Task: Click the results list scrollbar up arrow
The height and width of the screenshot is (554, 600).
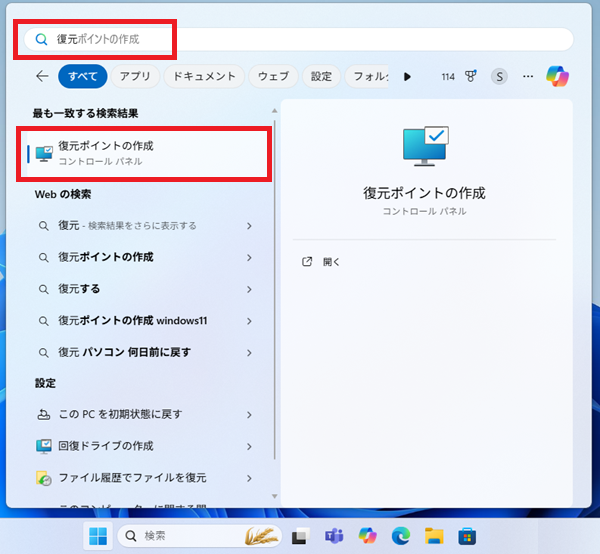Action: pos(274,111)
